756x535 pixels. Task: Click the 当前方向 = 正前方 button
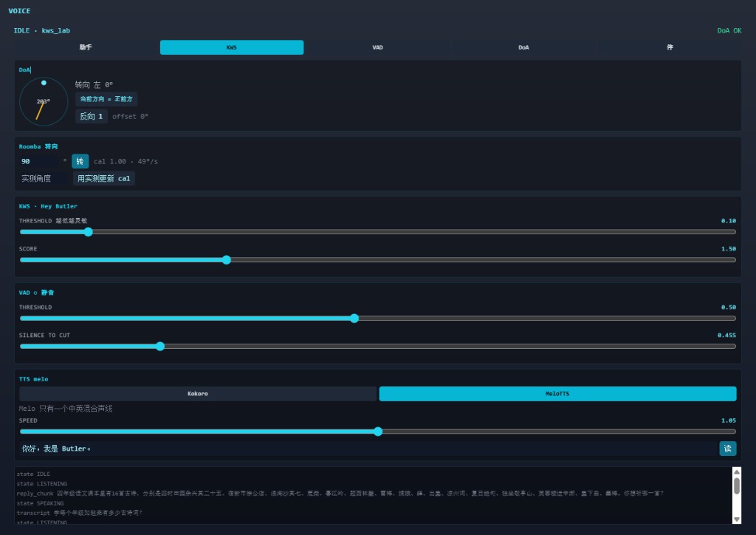(106, 99)
